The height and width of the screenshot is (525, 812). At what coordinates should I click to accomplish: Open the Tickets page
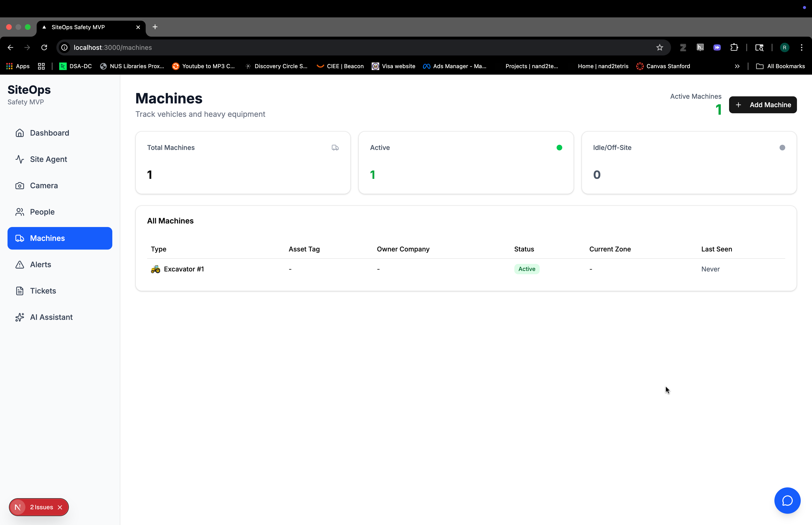pos(43,291)
